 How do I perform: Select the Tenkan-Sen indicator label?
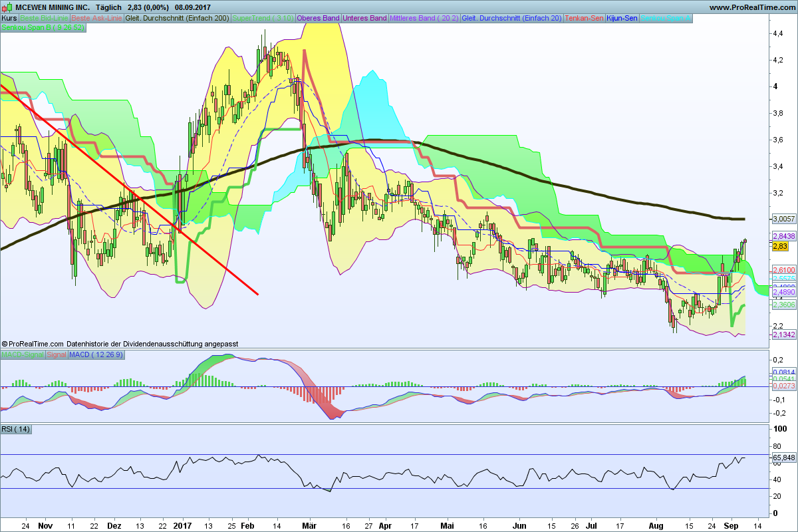pos(584,18)
